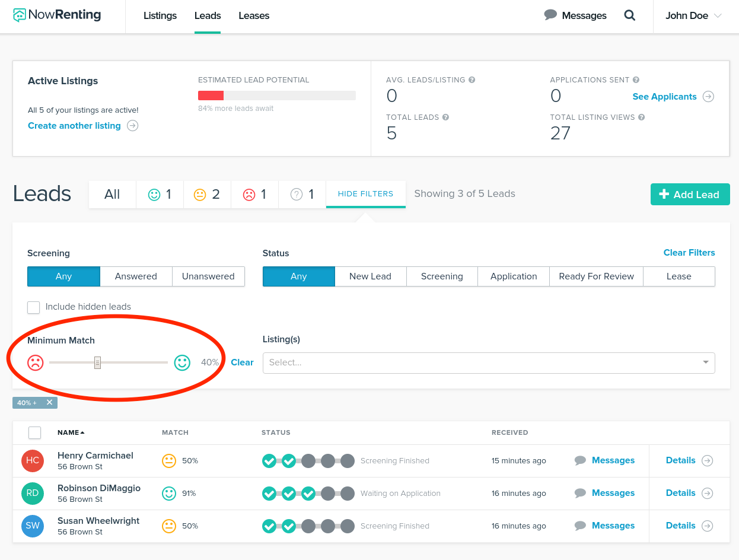The image size is (739, 560).
Task: Click arrow icon next to See Applicants
Action: [x=708, y=97]
